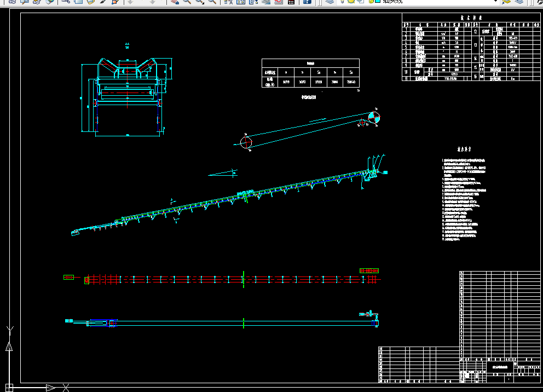This screenshot has width=543, height=392.
Task: Click the title block in bottom-right corner
Action: click(x=500, y=372)
